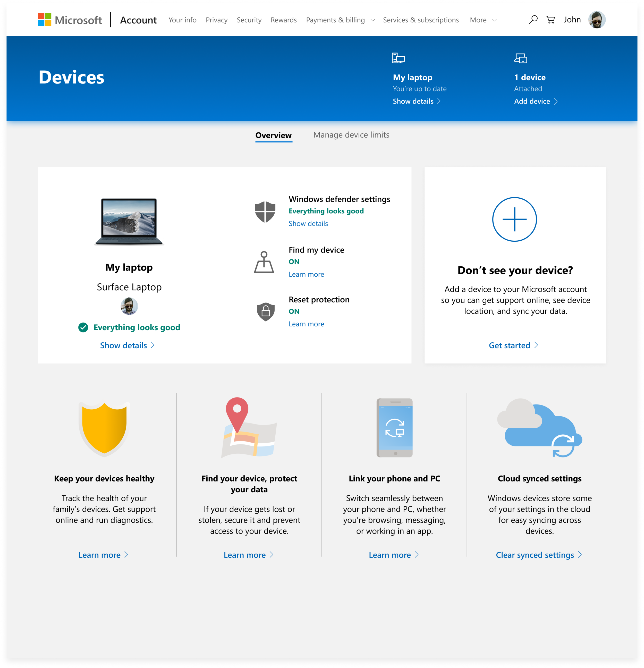The height and width of the screenshot is (668, 644).
Task: Click the John username text
Action: click(572, 20)
